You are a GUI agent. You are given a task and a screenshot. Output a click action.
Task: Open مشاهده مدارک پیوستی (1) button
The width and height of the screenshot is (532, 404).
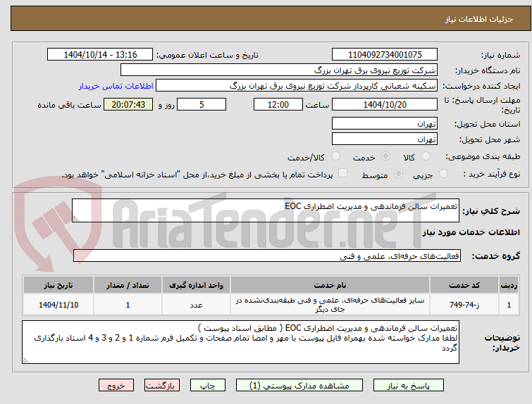click(x=299, y=386)
